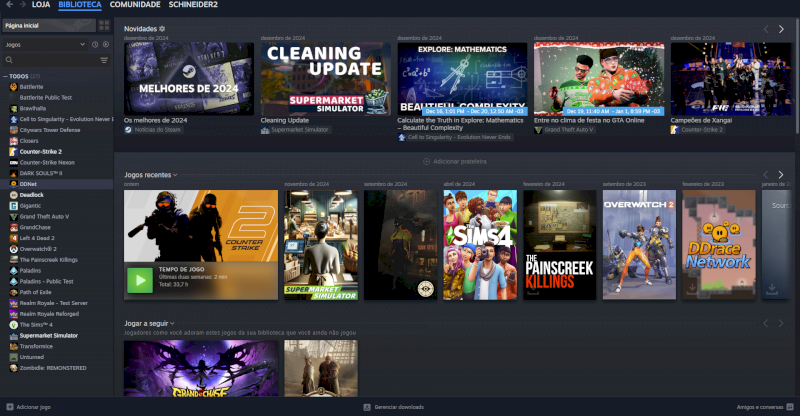
Task: Go forward with the right arrow
Action: pyautogui.click(x=22, y=4)
